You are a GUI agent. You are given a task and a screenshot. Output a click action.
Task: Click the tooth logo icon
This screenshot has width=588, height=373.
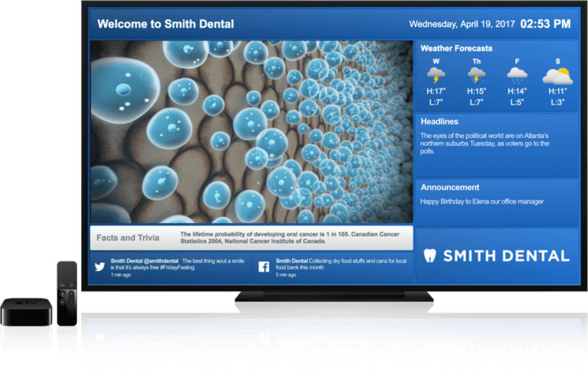pyautogui.click(x=430, y=256)
